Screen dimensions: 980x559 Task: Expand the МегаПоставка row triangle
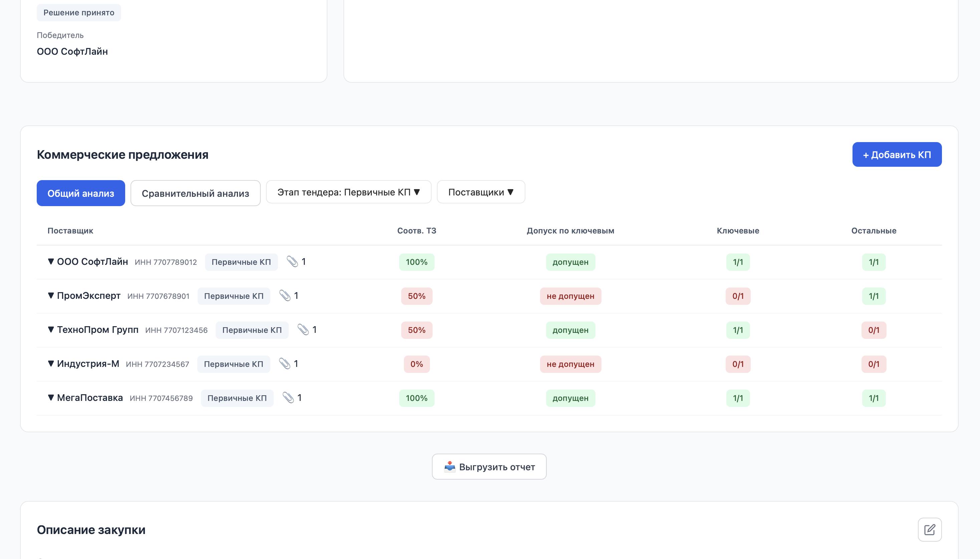(x=51, y=397)
